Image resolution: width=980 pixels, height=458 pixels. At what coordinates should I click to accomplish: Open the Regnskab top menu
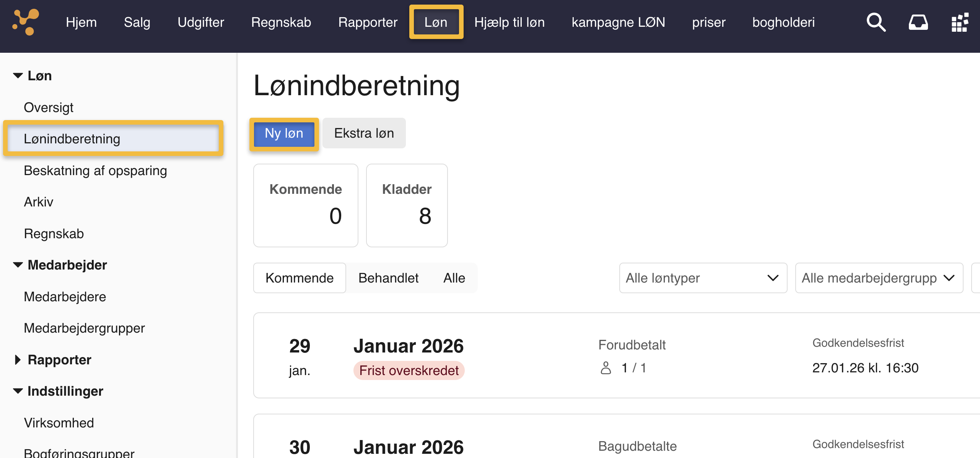pos(281,22)
